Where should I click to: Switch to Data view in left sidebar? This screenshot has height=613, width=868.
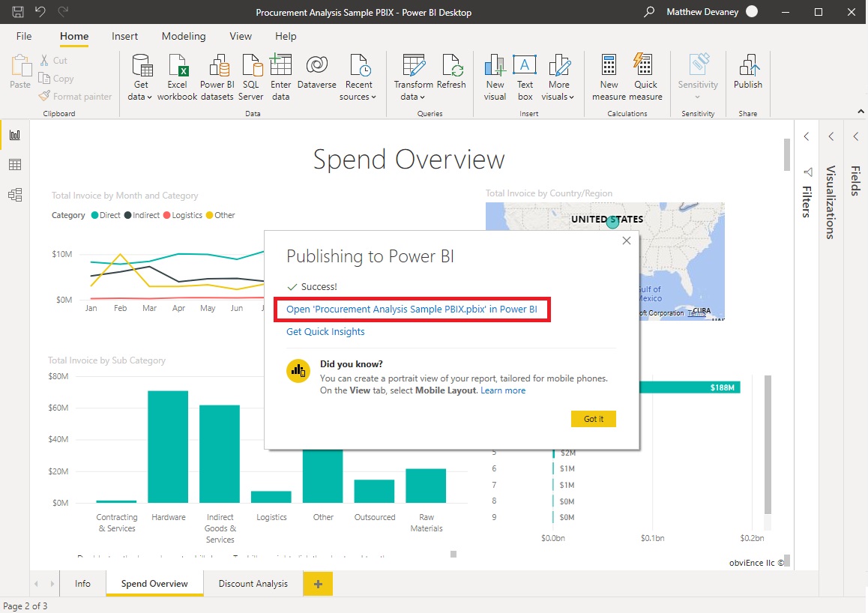(15, 165)
